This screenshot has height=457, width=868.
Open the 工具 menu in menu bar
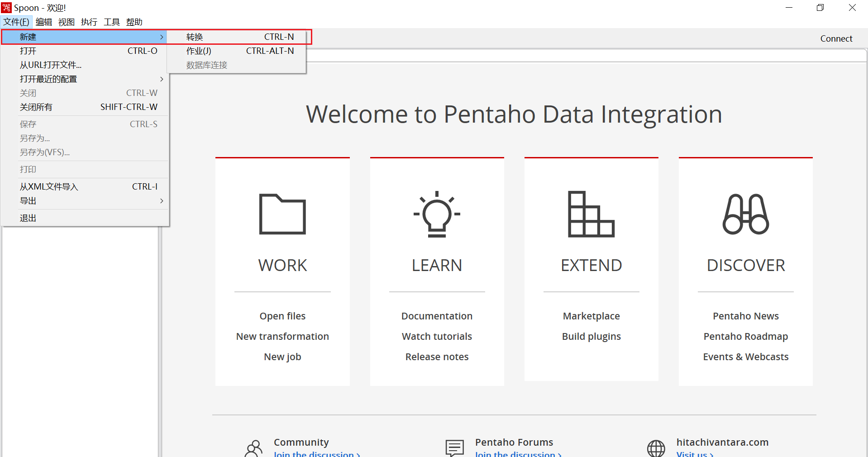pos(111,22)
